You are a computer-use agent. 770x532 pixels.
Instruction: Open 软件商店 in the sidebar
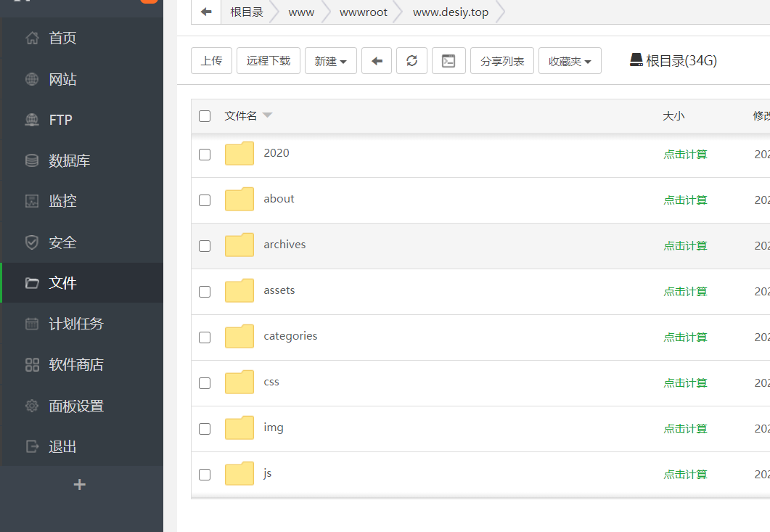pyautogui.click(x=76, y=364)
